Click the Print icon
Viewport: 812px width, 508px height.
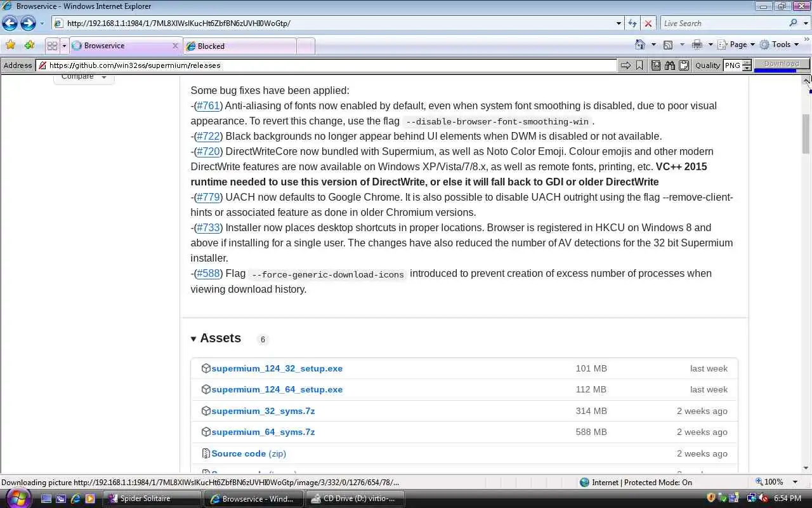pyautogui.click(x=697, y=44)
